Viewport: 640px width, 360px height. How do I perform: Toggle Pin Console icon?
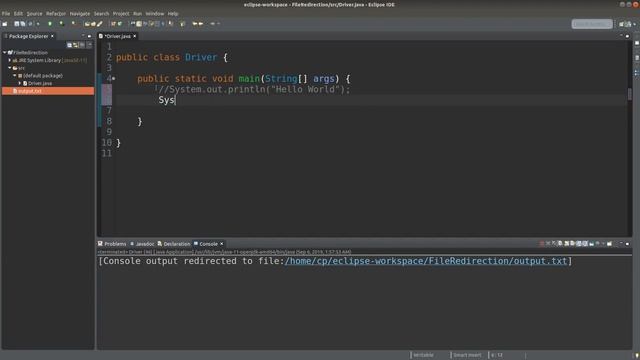(591, 244)
